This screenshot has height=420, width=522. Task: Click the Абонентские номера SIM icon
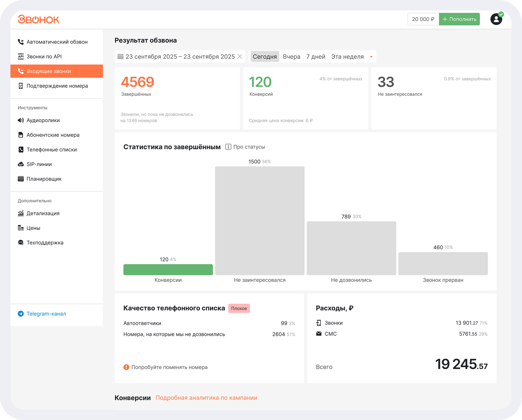(21, 135)
